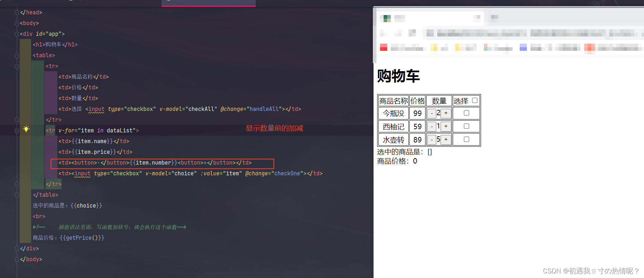
Task: Click the price cell showing 59
Action: point(417,127)
